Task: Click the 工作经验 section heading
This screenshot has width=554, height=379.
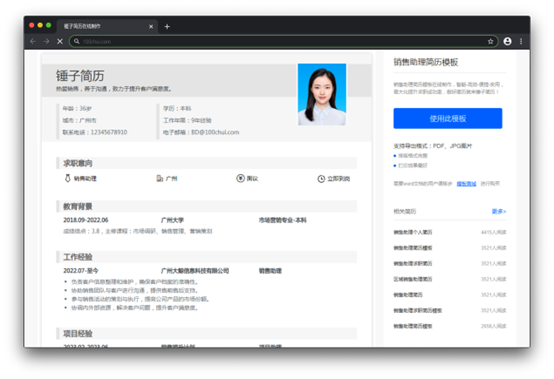Action: click(x=78, y=257)
